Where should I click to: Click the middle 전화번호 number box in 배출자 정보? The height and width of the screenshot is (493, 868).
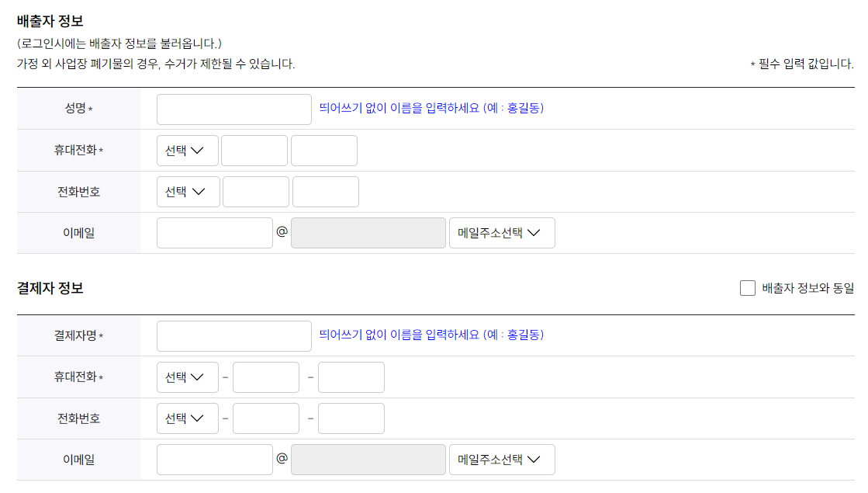255,192
